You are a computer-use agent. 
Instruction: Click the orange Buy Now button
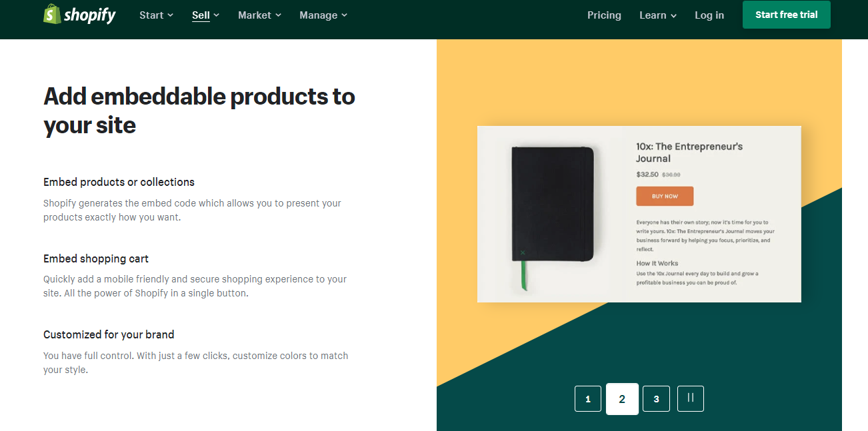[x=665, y=197]
